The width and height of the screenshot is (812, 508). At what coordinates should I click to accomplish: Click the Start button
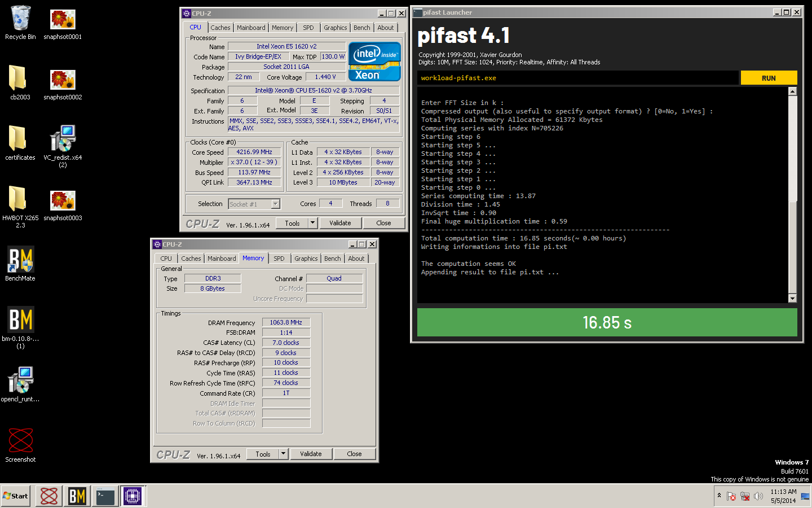(15, 496)
